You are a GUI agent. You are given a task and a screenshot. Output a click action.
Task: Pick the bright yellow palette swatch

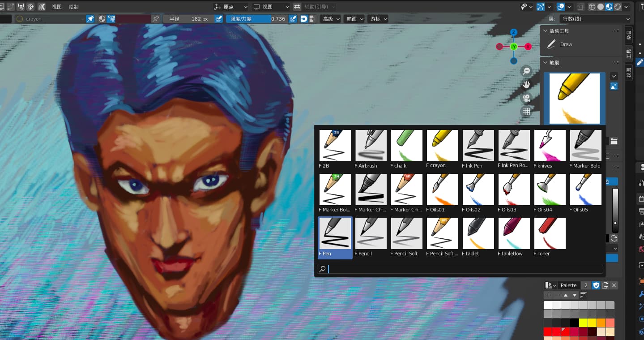tap(583, 323)
